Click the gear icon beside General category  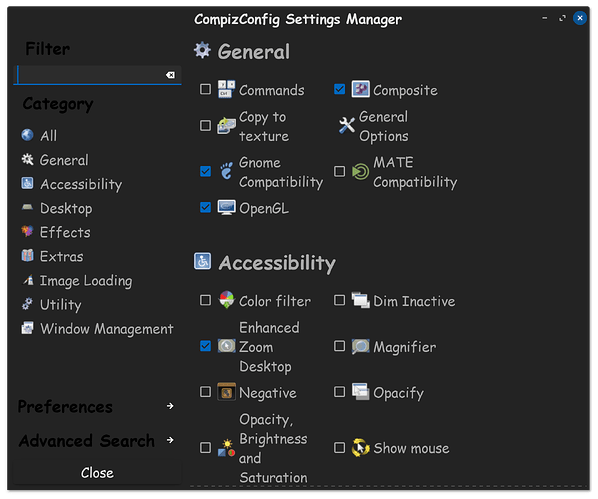click(x=27, y=159)
